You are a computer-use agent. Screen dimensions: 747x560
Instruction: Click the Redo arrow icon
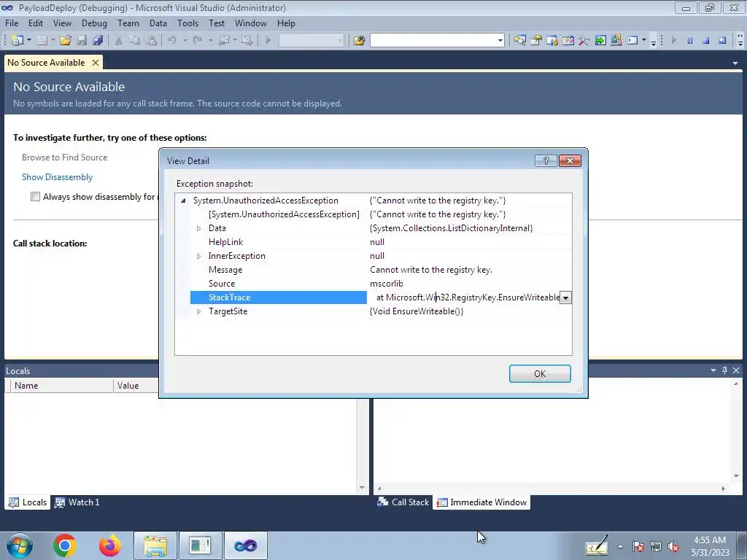point(198,41)
